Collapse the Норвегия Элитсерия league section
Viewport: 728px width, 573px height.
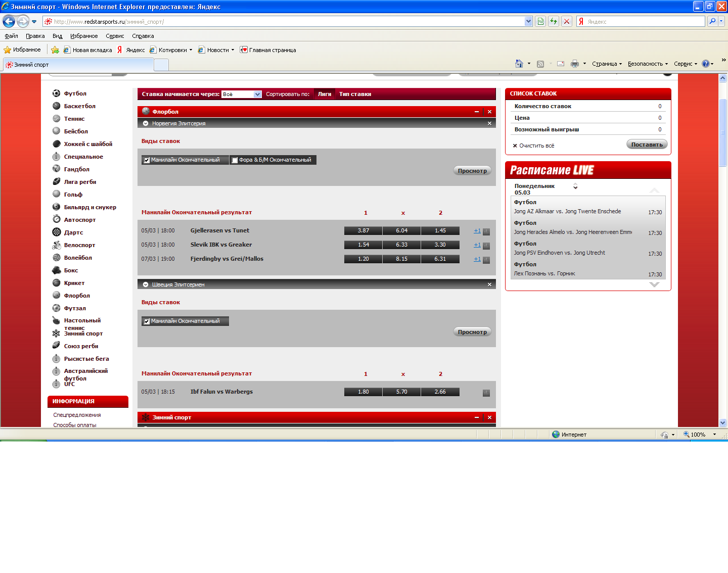[x=146, y=123]
